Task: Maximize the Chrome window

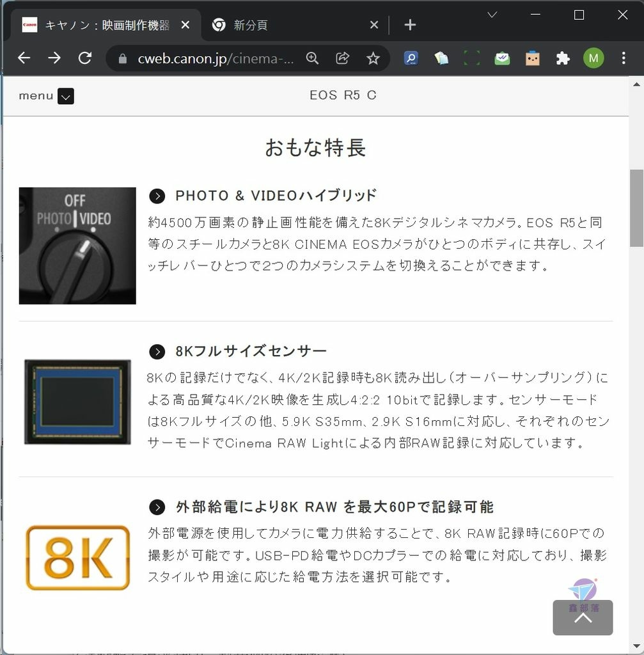Action: [x=579, y=15]
